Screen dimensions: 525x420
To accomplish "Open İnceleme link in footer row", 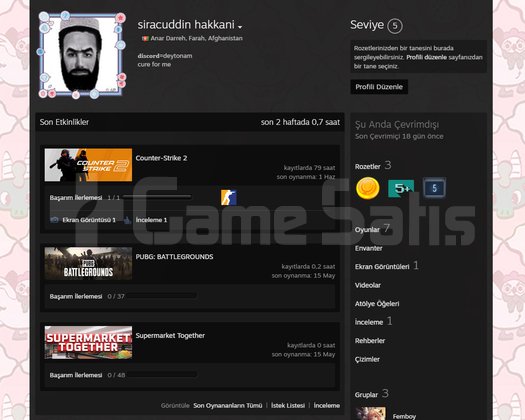I will pos(327,406).
